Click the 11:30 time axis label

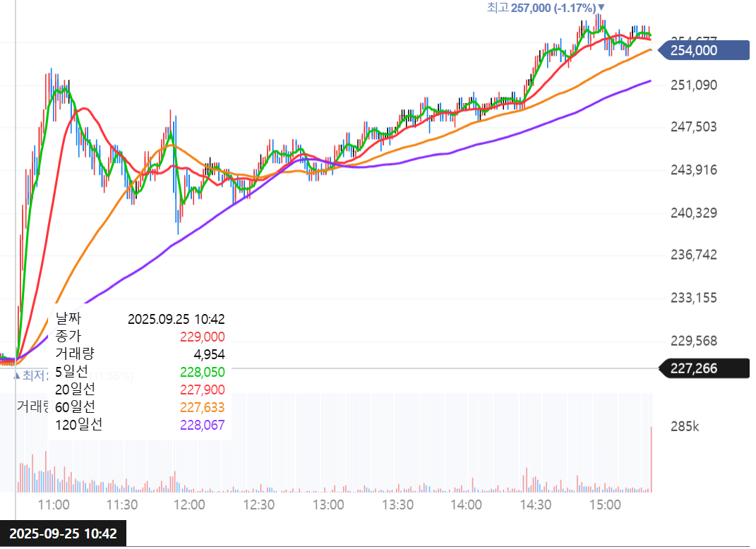(122, 505)
